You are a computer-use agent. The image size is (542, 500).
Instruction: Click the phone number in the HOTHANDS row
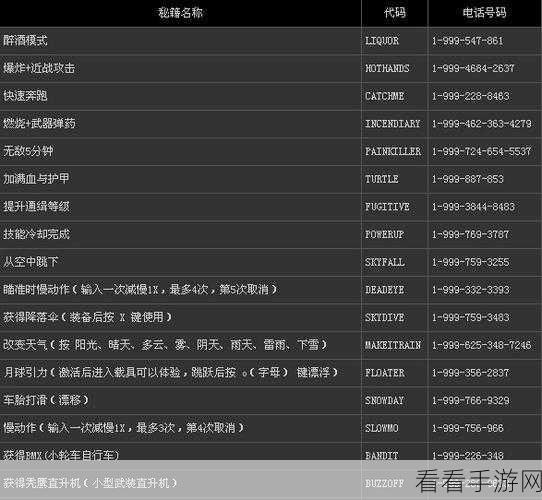click(473, 68)
